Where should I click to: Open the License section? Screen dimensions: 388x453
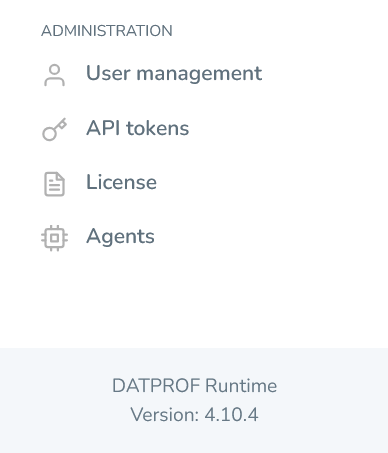(x=121, y=182)
